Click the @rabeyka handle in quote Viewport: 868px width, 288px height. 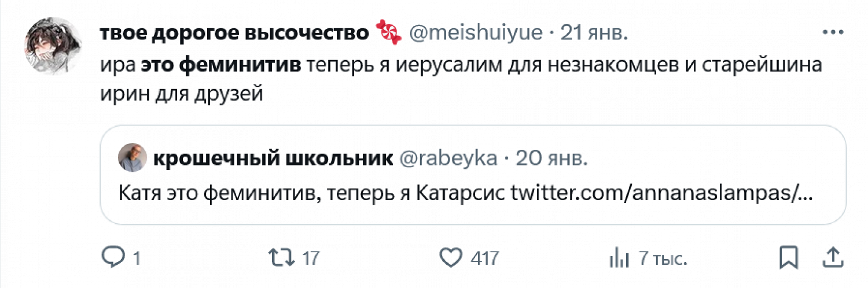coord(448,158)
